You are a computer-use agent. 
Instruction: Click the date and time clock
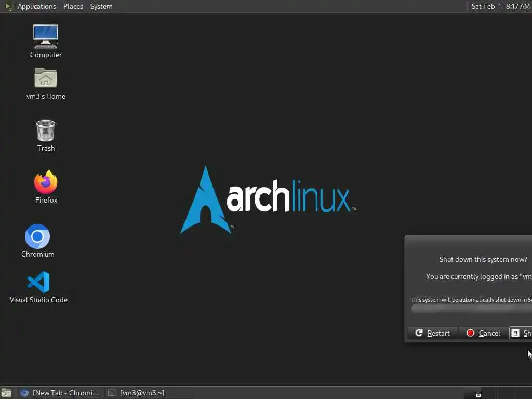pos(500,6)
